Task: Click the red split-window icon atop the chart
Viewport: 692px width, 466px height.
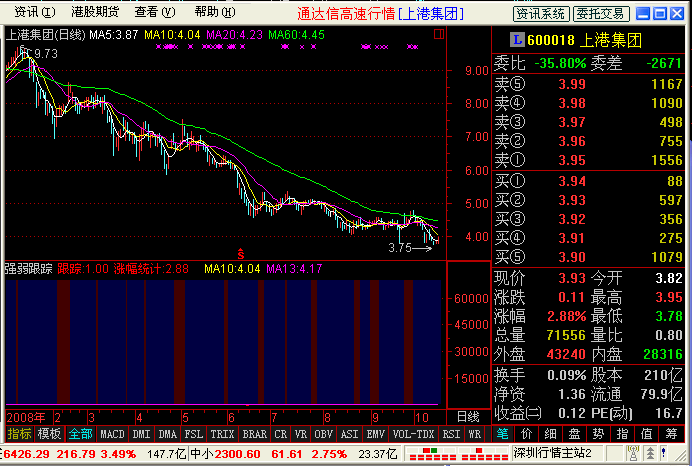Action: pyautogui.click(x=439, y=34)
